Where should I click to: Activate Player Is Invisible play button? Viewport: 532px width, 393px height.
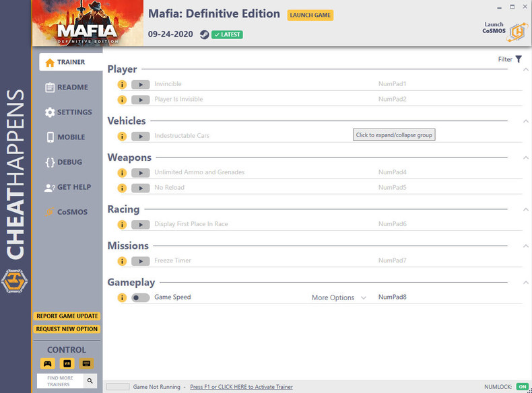[141, 100]
